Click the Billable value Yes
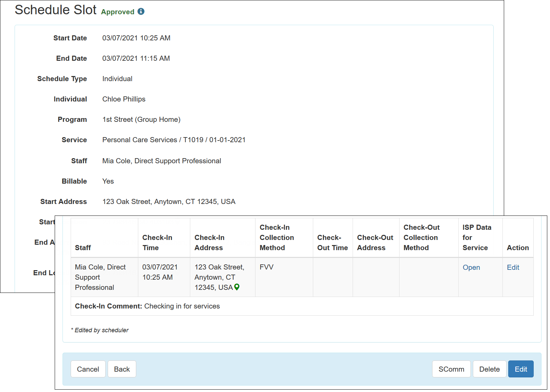Screen dimensions: 550x392 (x=108, y=181)
